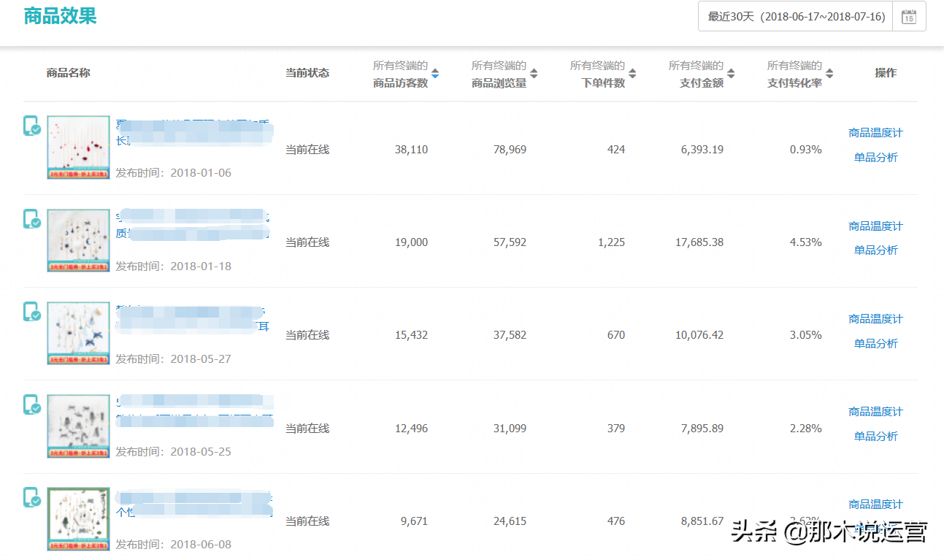
Task: Open thumbnail of product published 2018-01-18
Action: coord(78,240)
